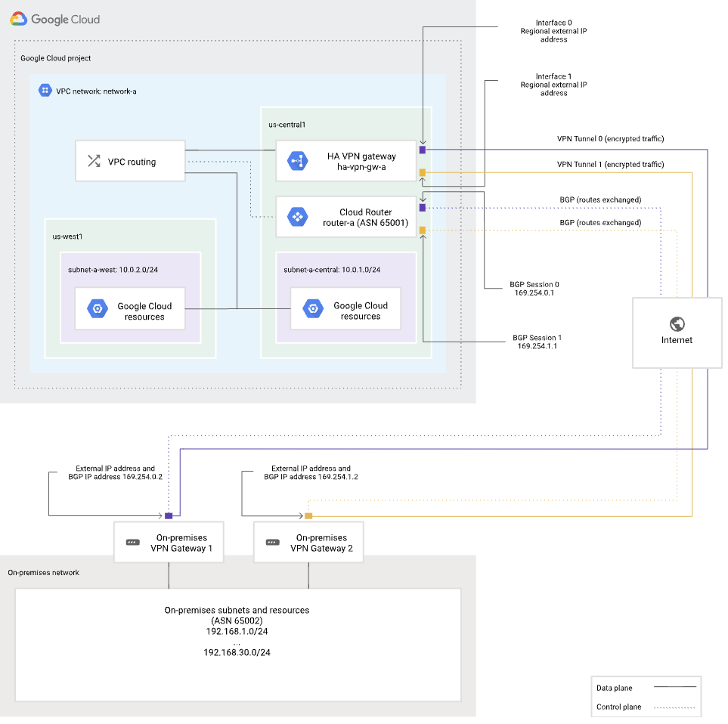Click the VPN Tunnel 0 (encrypted traffic) label

(611, 139)
